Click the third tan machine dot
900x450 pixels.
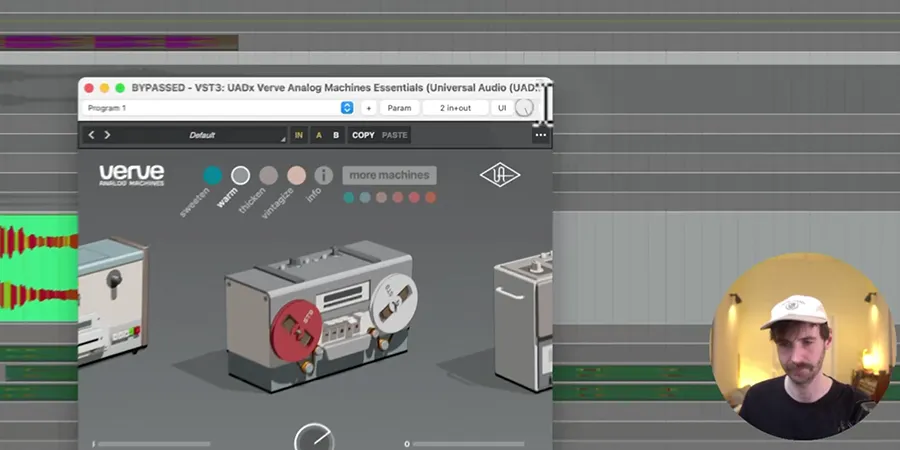(x=381, y=197)
